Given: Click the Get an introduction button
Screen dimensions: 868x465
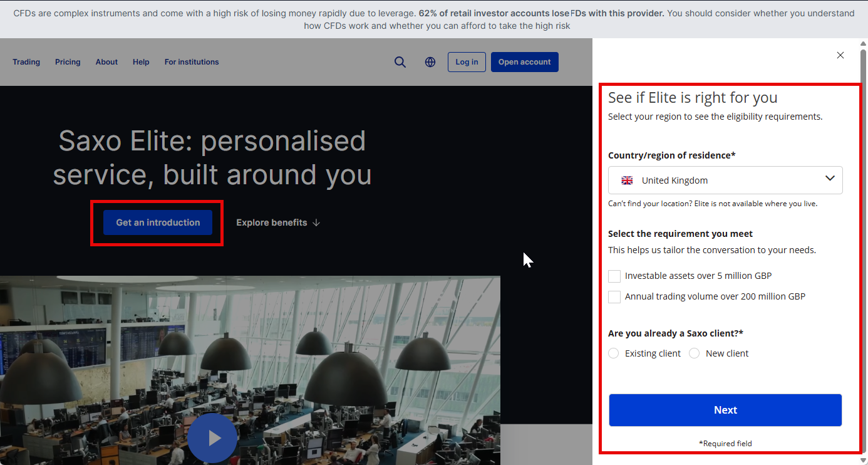Looking at the screenshot, I should 158,222.
